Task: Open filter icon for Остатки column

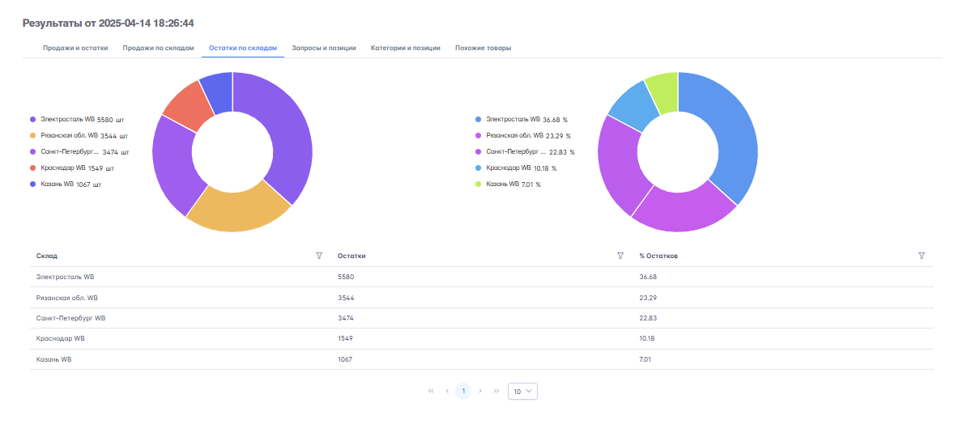Action: point(620,256)
